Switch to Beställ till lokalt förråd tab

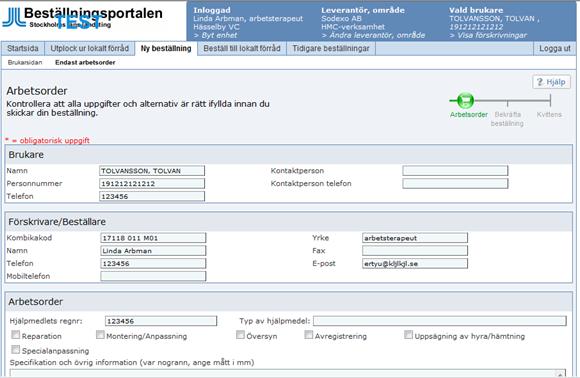pyautogui.click(x=242, y=48)
